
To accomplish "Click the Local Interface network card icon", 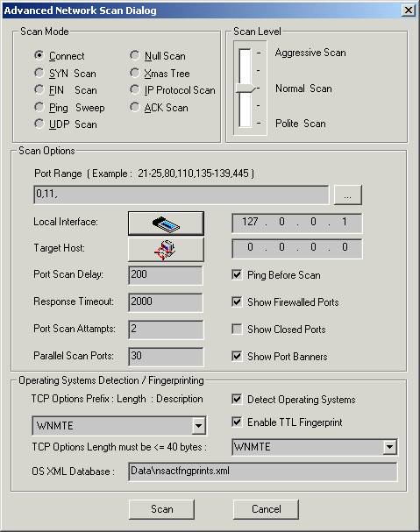I will (166, 223).
